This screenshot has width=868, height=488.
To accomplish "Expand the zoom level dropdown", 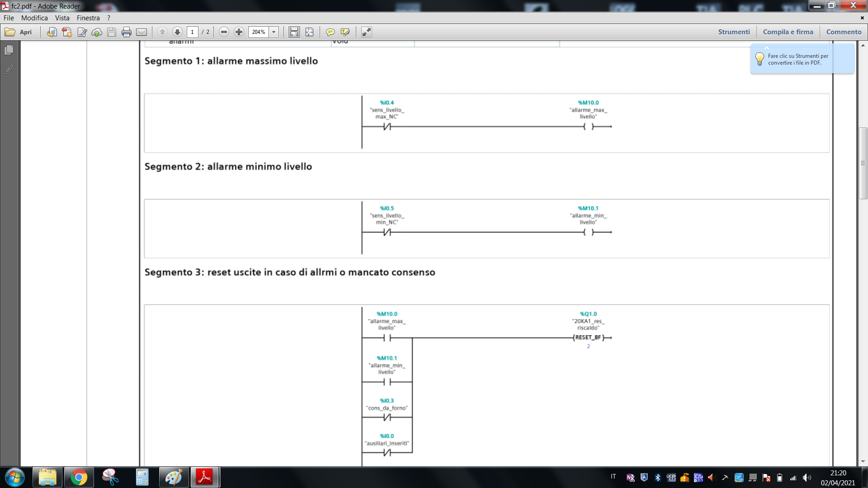I will tap(274, 32).
